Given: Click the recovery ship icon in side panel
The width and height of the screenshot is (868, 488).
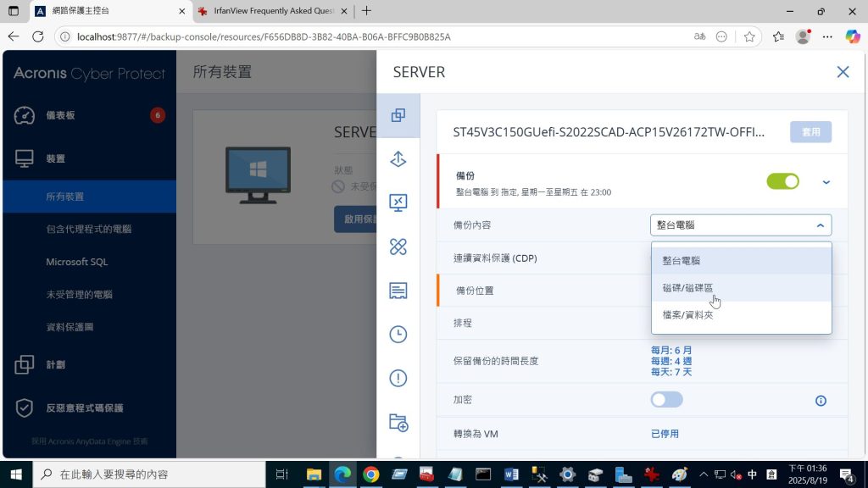Looking at the screenshot, I should pos(398,159).
